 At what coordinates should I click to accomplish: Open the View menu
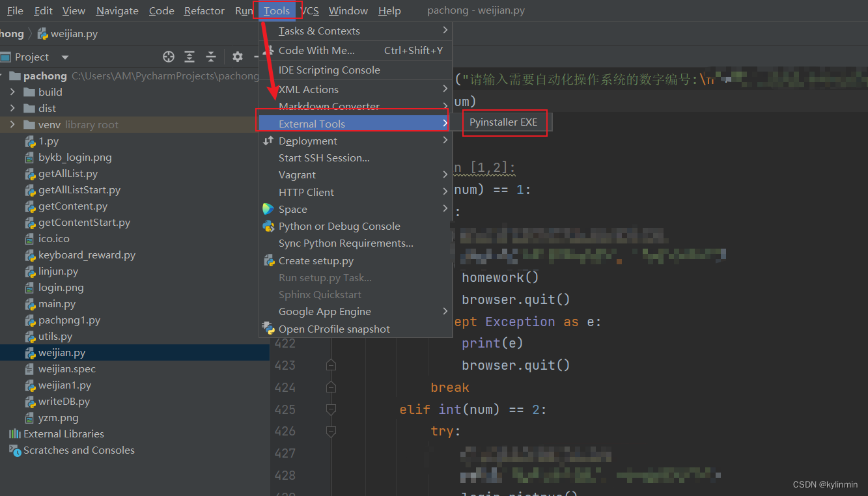click(x=74, y=10)
